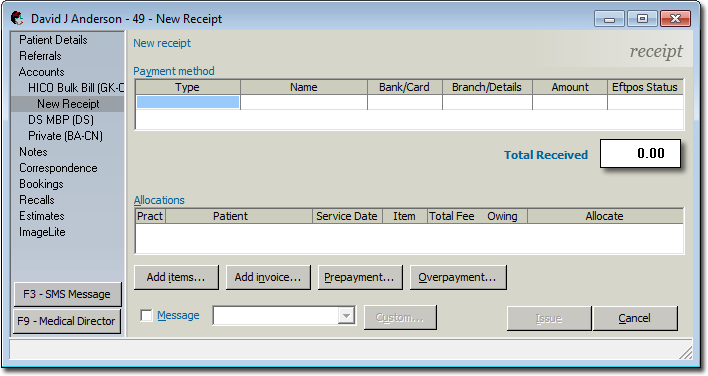Click the Payment method label
The height and width of the screenshot is (376, 708).
[x=174, y=71]
